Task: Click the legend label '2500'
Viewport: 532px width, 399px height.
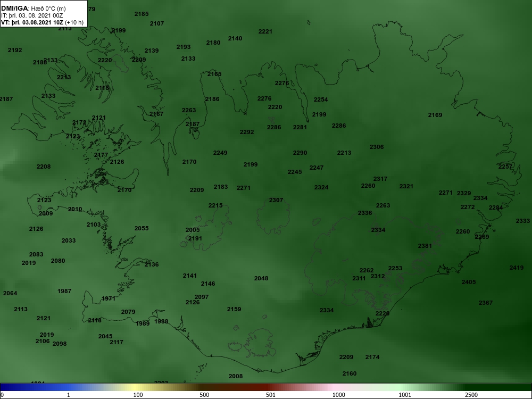Action: click(x=471, y=395)
